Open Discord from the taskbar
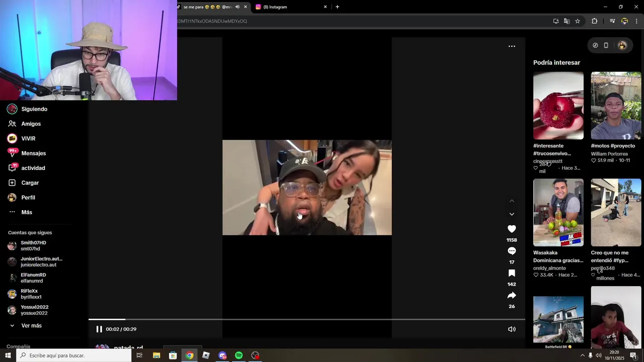 tap(222, 355)
